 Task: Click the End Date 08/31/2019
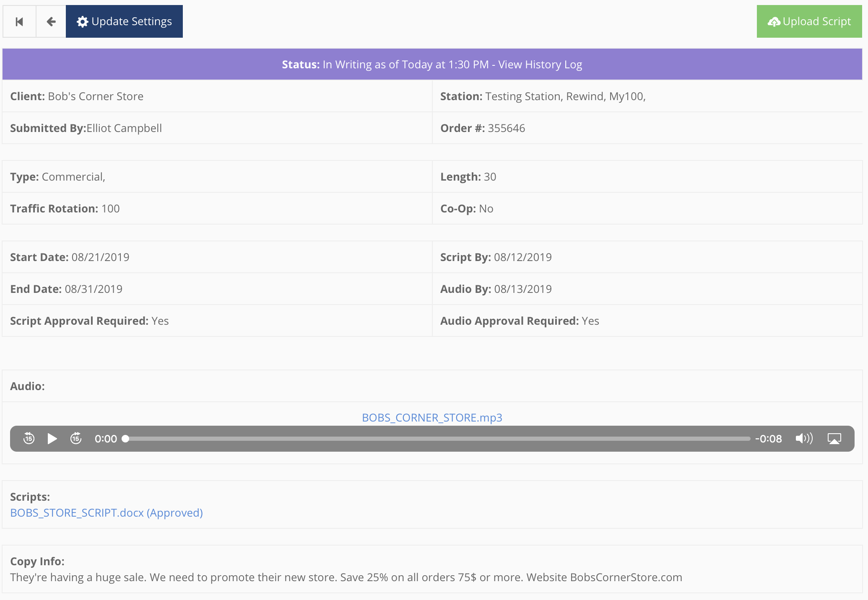click(x=94, y=289)
